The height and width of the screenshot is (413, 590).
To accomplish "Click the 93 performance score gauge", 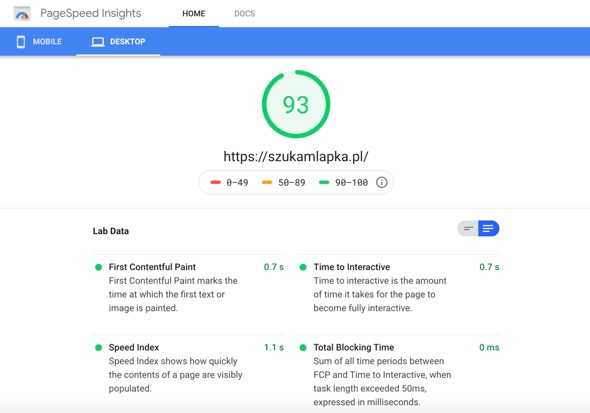I will pos(296,104).
